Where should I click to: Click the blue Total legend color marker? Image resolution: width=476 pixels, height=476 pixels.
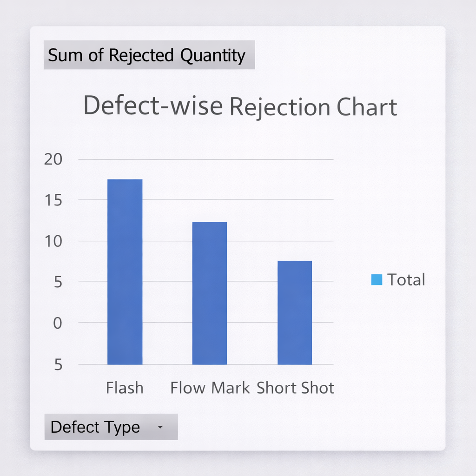coord(377,279)
